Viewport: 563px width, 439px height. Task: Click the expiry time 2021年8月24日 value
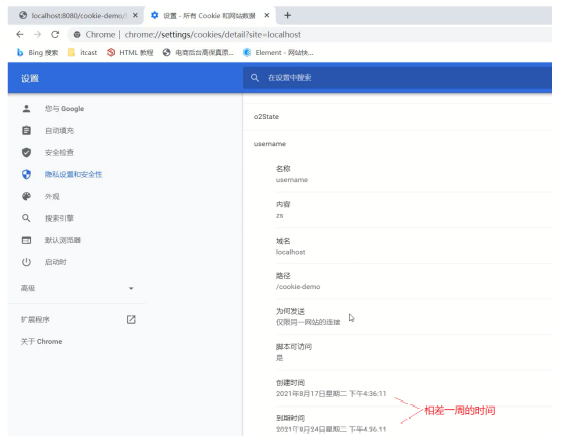(331, 429)
